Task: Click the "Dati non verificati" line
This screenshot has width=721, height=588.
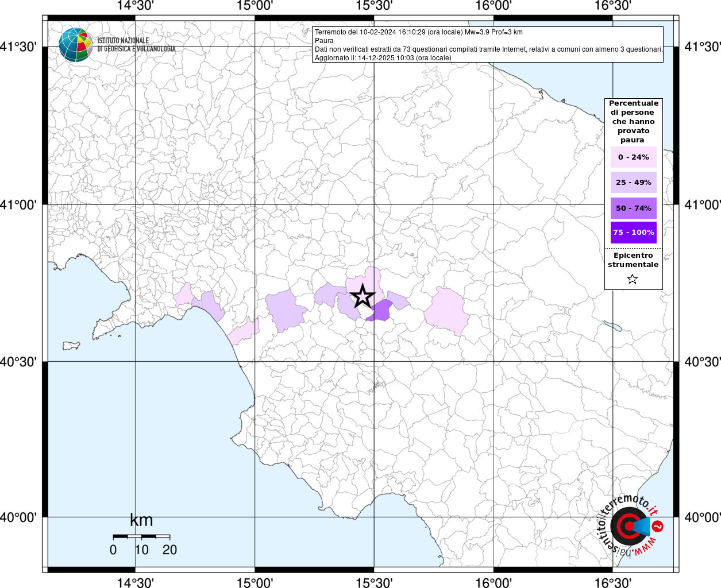Action: 488,49
